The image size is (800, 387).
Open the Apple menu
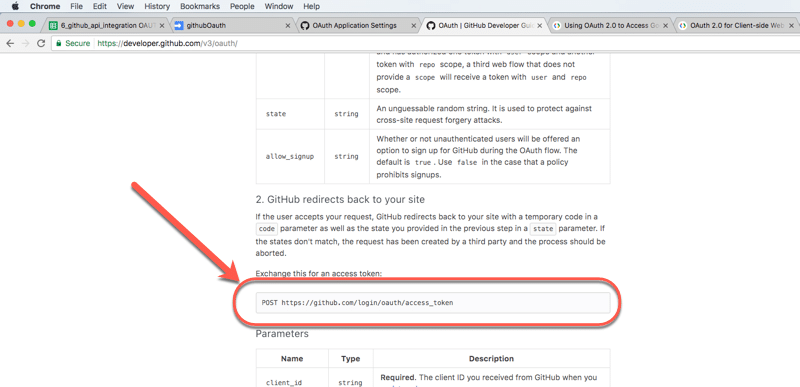(15, 7)
